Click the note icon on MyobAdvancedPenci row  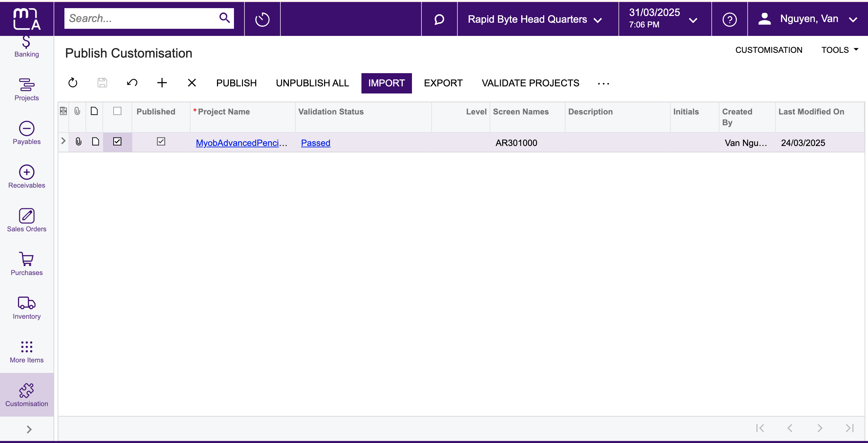coord(96,142)
